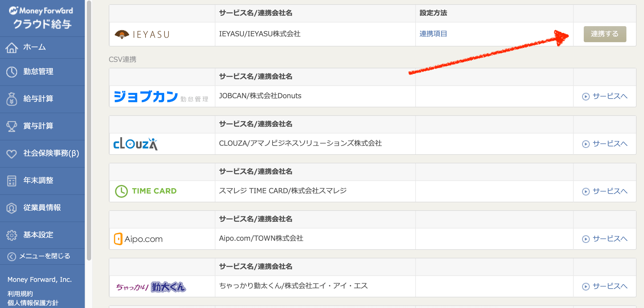644x308 pixels.
Task: Open the 個人情報保護方針 footer link
Action: 33,303
